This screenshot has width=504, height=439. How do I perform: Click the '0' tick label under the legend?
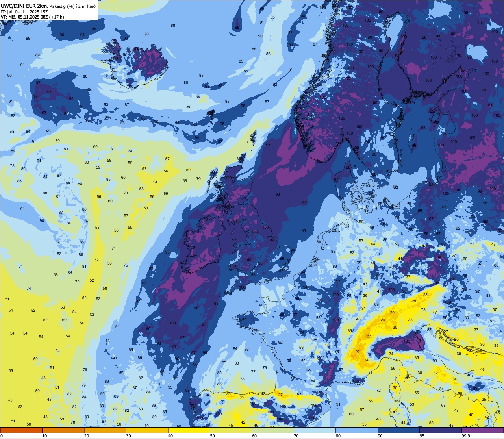[2, 436]
